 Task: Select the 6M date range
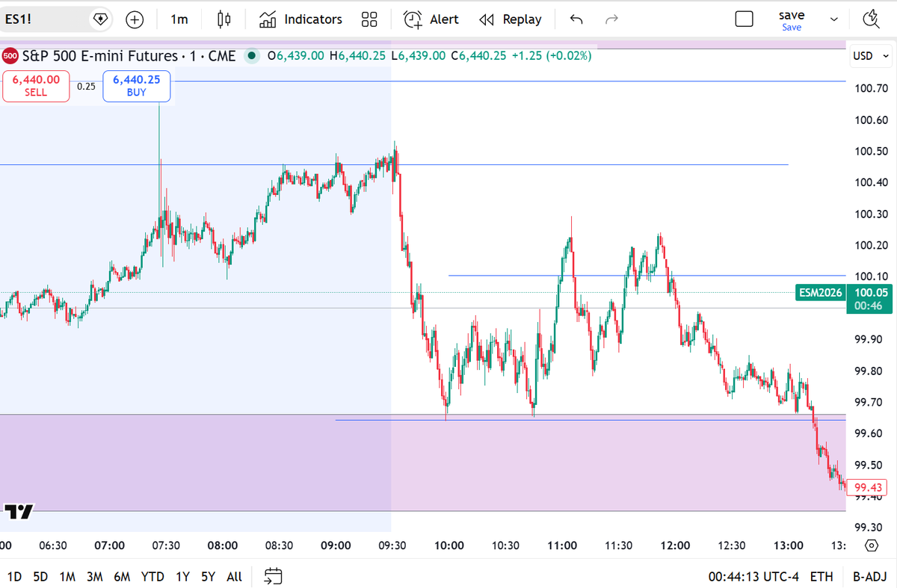122,577
